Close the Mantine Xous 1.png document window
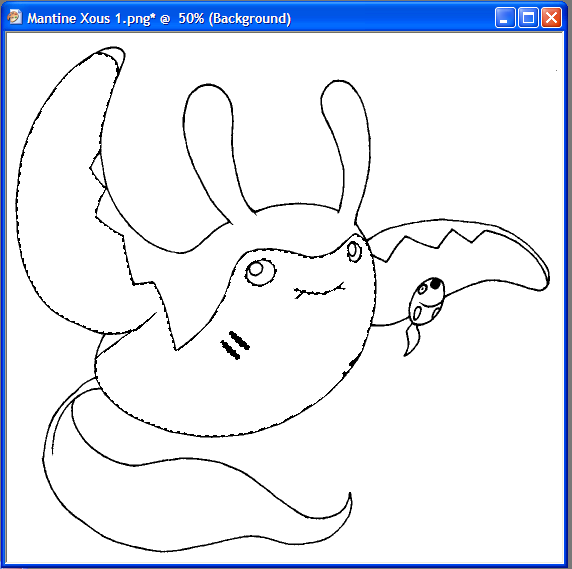Viewport: 572px width, 569px height. pyautogui.click(x=551, y=18)
